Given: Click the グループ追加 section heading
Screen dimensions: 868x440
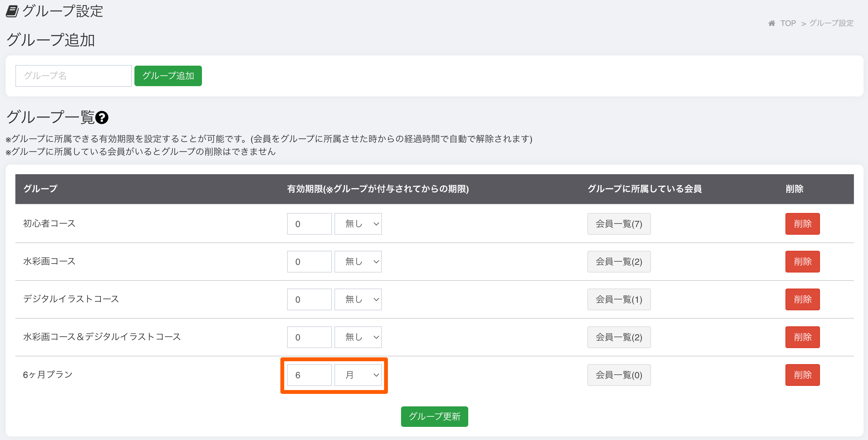Looking at the screenshot, I should [x=51, y=40].
